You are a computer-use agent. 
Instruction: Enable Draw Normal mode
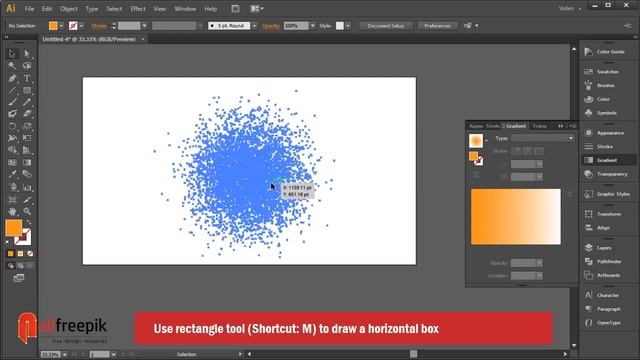11,266
